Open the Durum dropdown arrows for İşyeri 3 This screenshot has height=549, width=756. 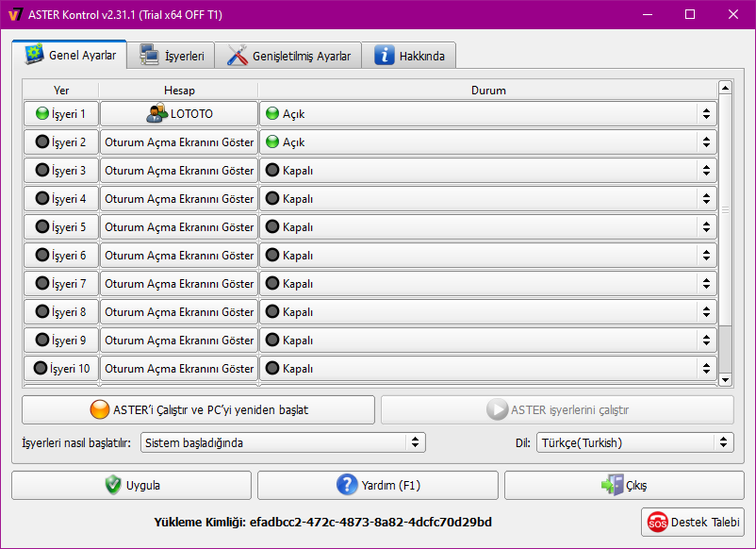tap(706, 171)
